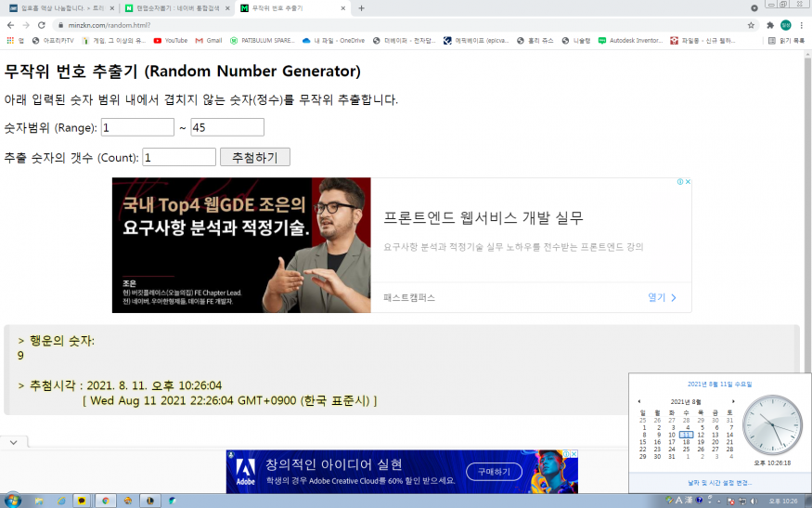812x508 pixels.
Task: Switch to the 네이버 통합검색 tab
Action: (x=176, y=8)
